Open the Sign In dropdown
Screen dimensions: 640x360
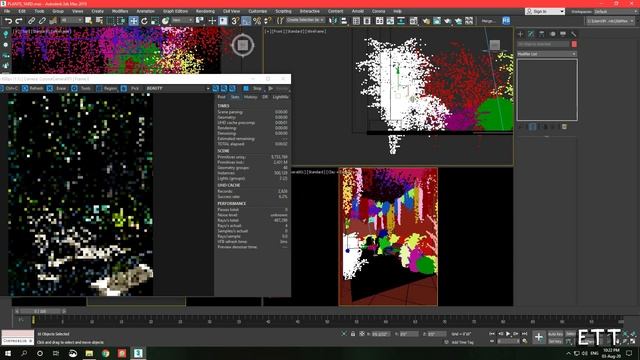[545, 11]
